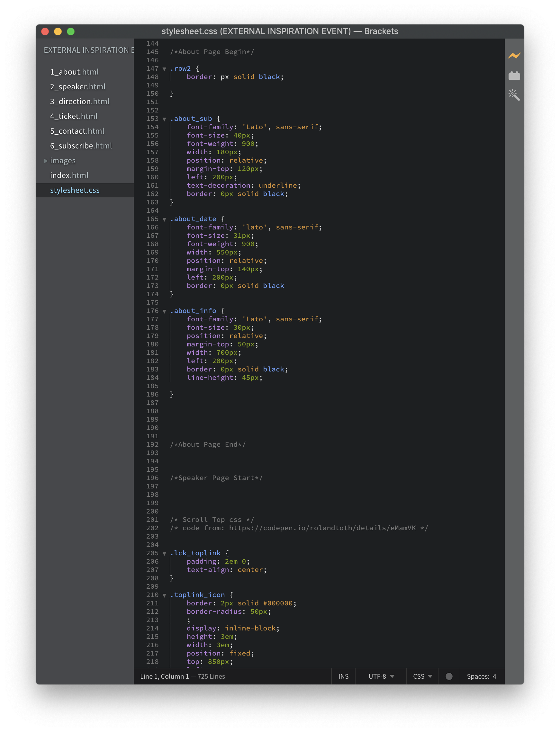Click the 'text-align: center' line
Screen dimensions: 560x732
tap(227, 570)
